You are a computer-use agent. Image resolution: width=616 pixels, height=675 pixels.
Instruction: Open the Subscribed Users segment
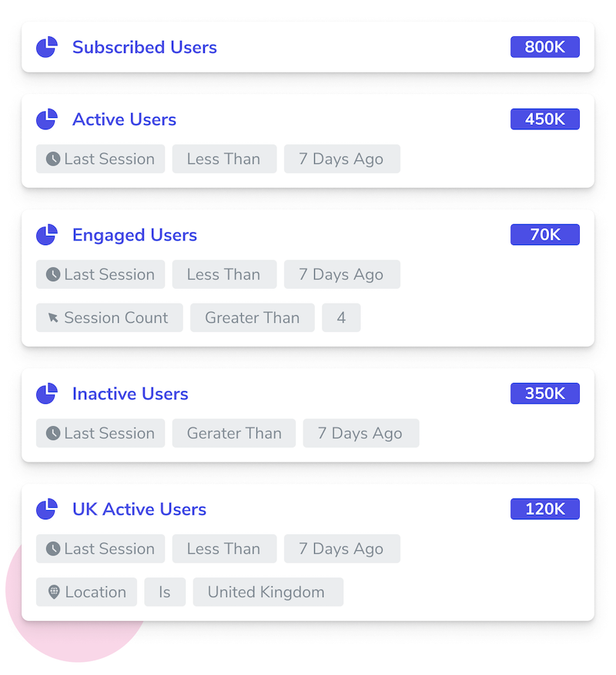pyautogui.click(x=145, y=47)
